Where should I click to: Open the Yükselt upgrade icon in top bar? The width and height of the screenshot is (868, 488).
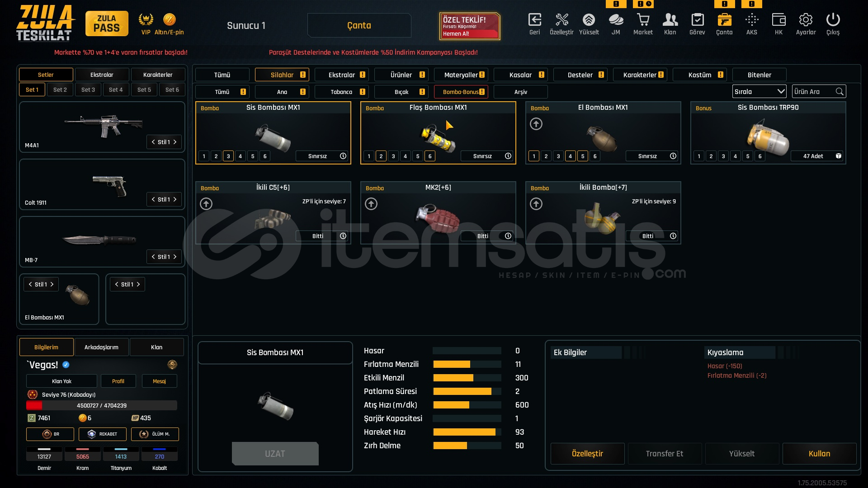click(589, 20)
